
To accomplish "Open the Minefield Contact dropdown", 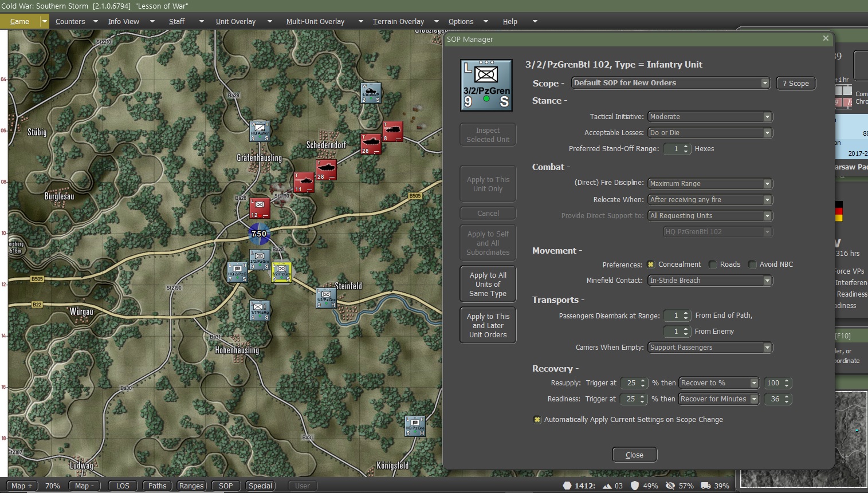I will (x=710, y=281).
